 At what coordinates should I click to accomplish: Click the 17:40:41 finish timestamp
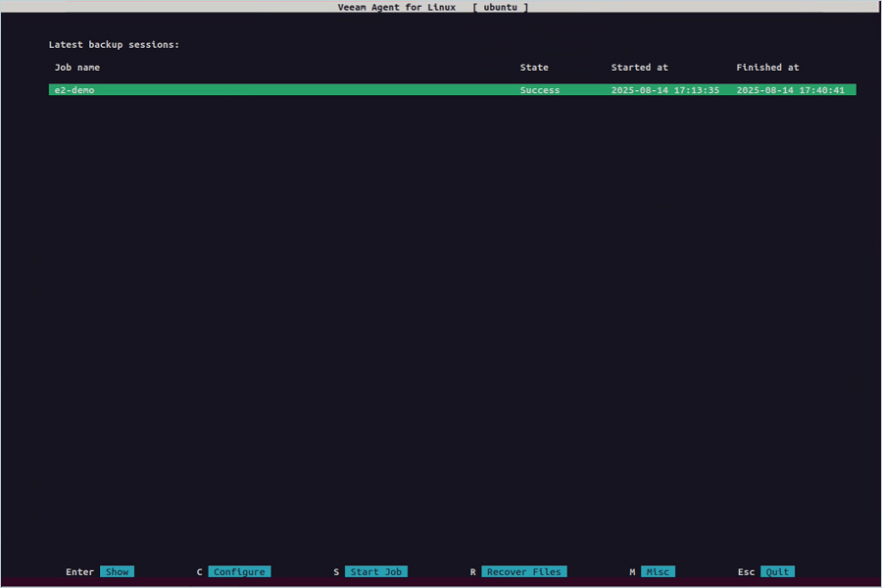point(790,90)
